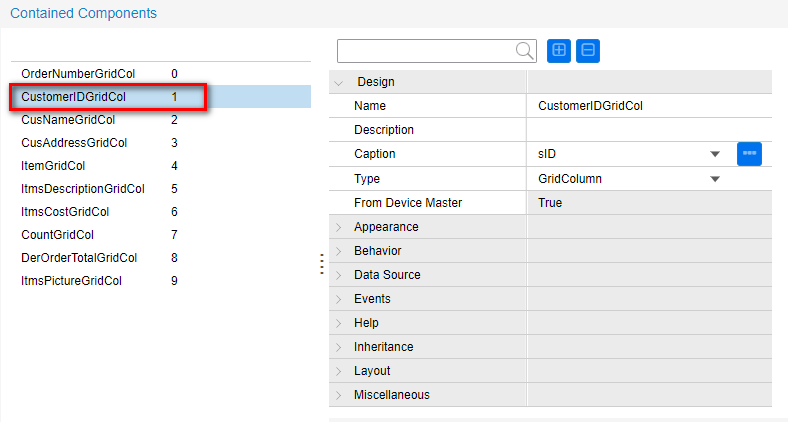This screenshot has height=422, width=788.
Task: Select CusNameGridCol in the component list
Action: [x=68, y=120]
